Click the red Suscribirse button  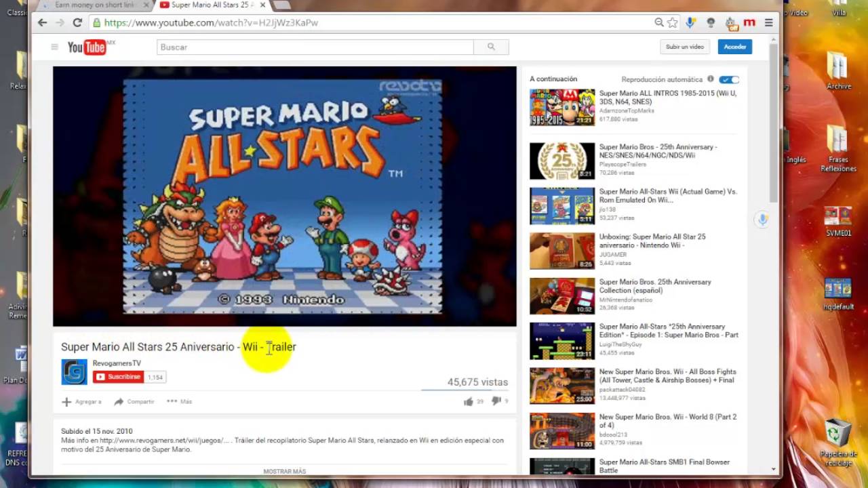tap(119, 377)
